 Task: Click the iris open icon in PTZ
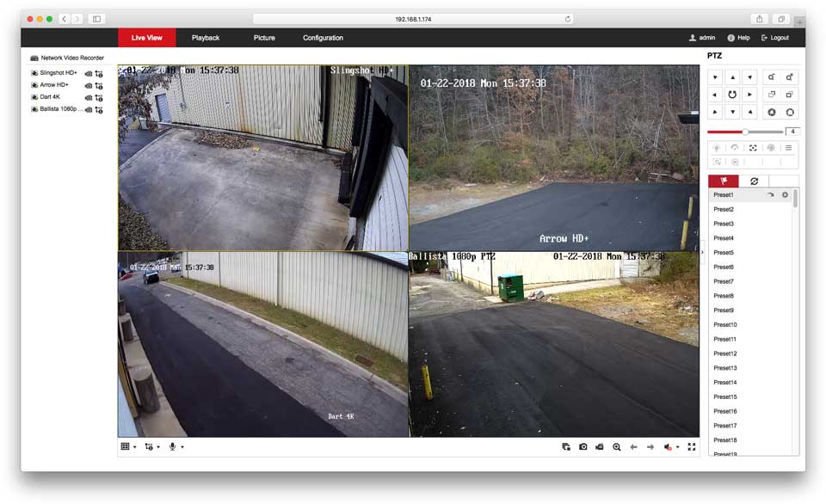click(x=789, y=112)
